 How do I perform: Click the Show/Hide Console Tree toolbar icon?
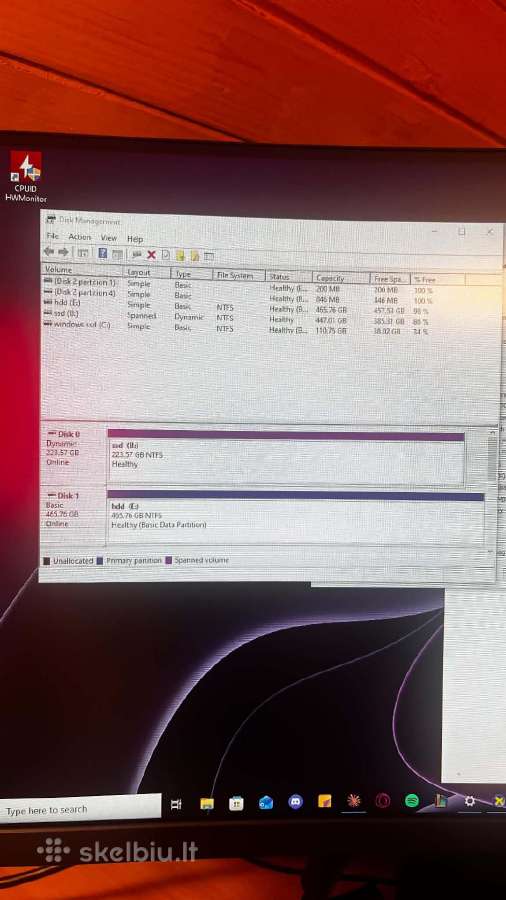pyautogui.click(x=83, y=253)
